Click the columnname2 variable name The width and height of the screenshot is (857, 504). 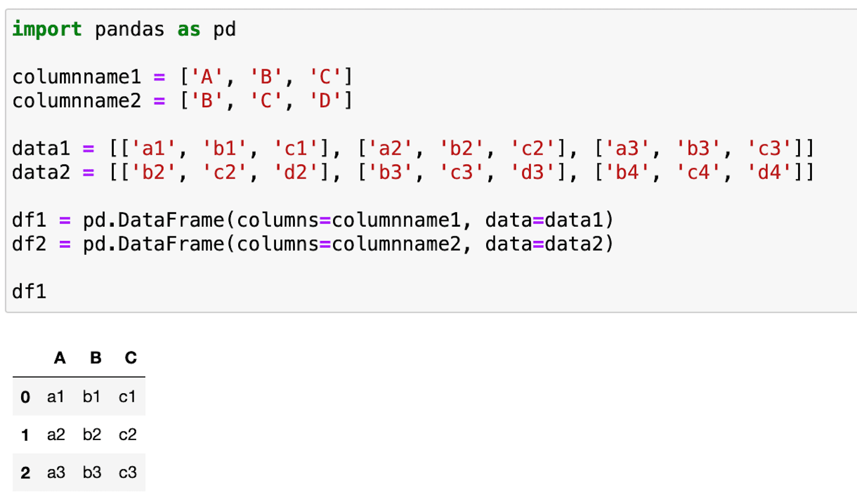click(77, 101)
